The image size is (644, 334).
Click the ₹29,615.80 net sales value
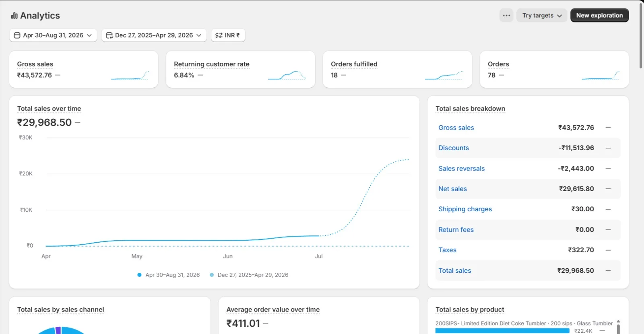576,189
